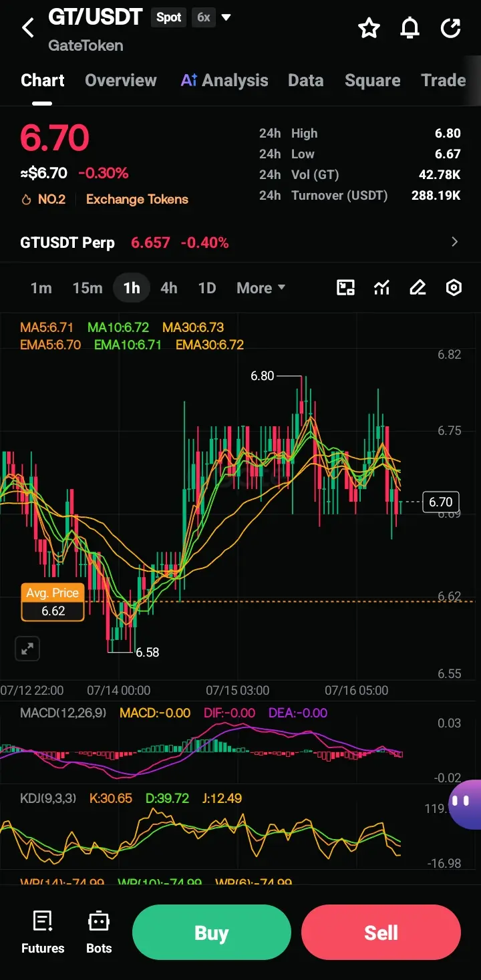Tap the back arrow icon
Image resolution: width=481 pixels, height=980 pixels.
click(x=27, y=28)
